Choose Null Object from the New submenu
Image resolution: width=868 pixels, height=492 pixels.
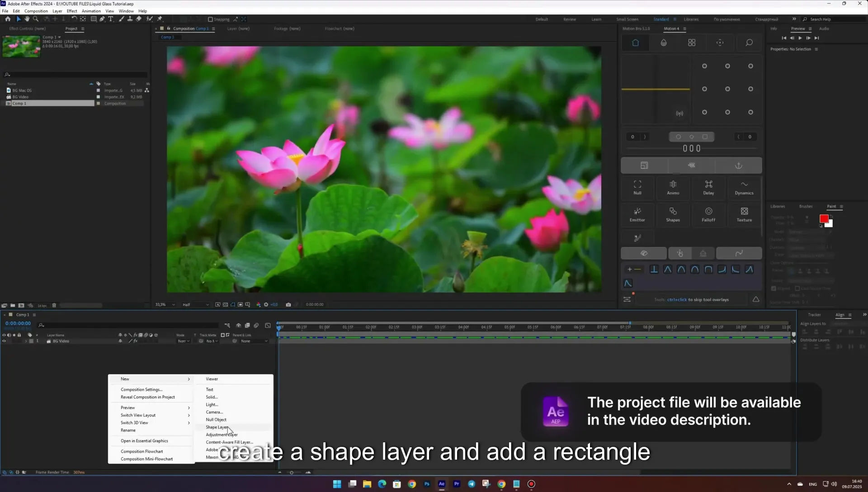point(216,420)
